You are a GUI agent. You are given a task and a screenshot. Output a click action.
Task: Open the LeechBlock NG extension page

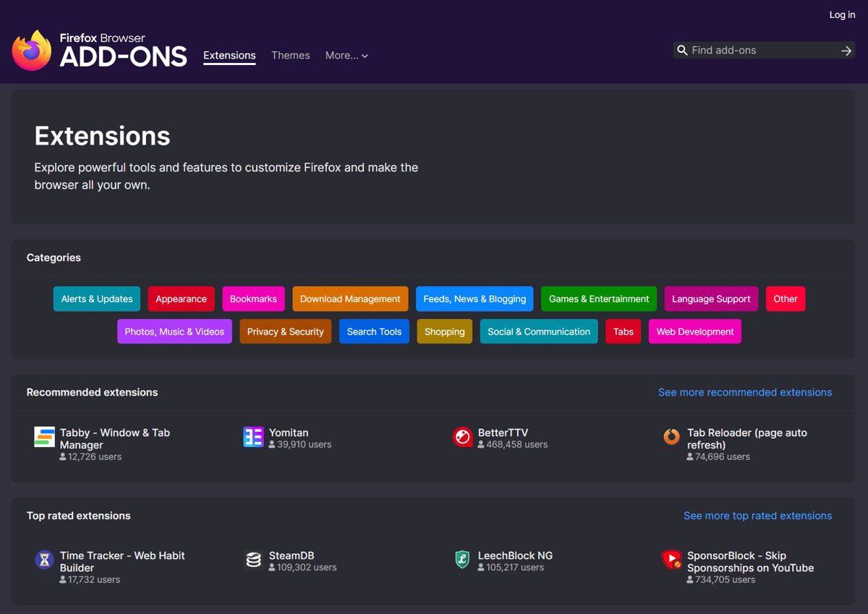click(x=515, y=555)
